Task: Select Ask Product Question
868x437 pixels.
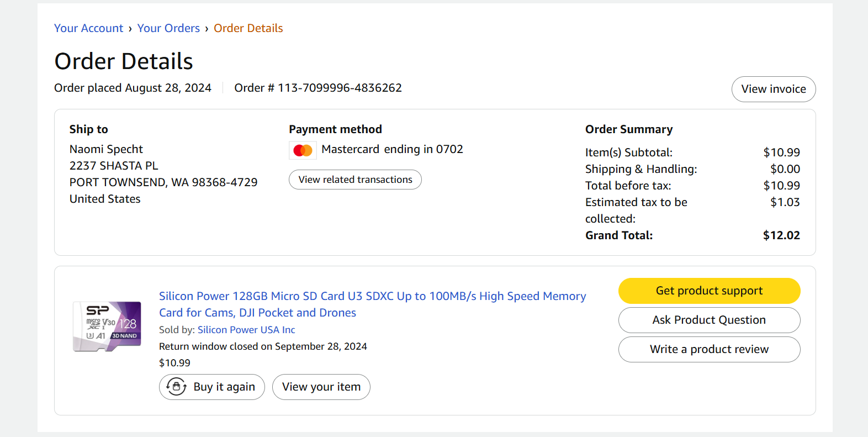Action: point(709,320)
